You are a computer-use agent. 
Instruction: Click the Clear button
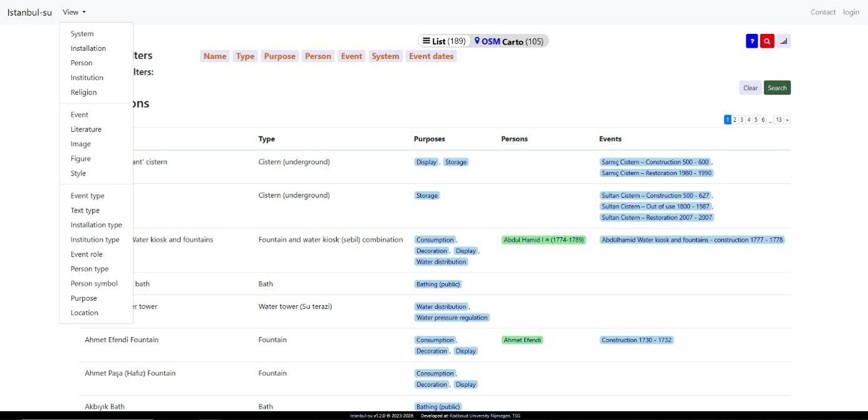pyautogui.click(x=750, y=88)
